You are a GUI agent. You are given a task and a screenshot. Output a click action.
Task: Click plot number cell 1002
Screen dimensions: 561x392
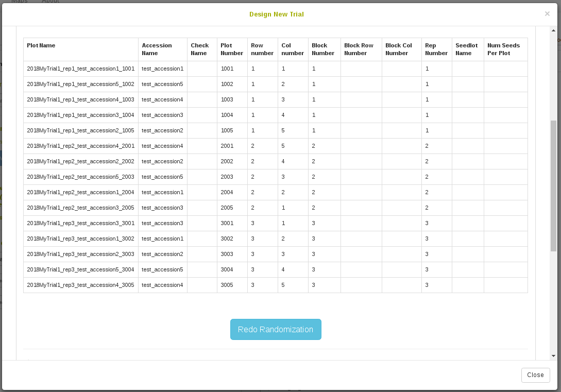[232, 84]
